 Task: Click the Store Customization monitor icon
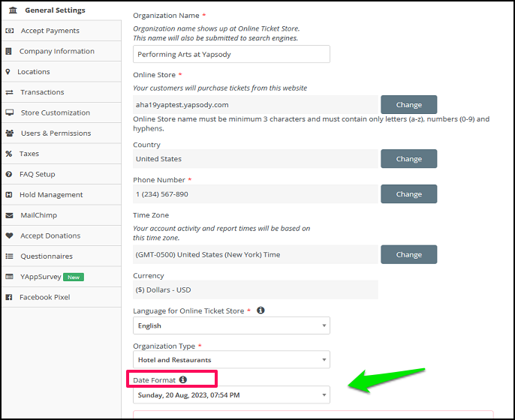coord(10,112)
